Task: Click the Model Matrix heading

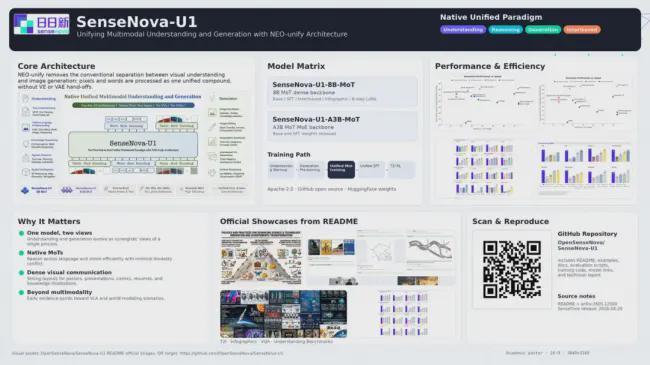Action: coord(296,66)
